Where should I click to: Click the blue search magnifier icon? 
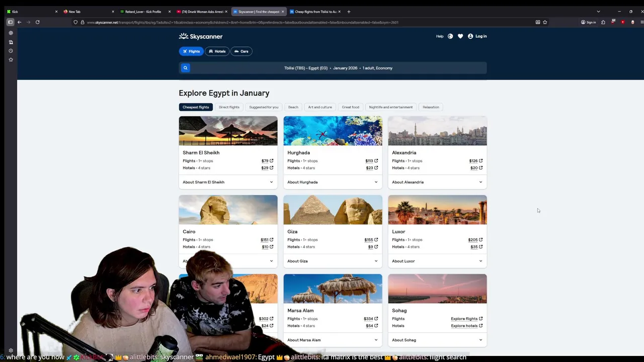click(185, 68)
